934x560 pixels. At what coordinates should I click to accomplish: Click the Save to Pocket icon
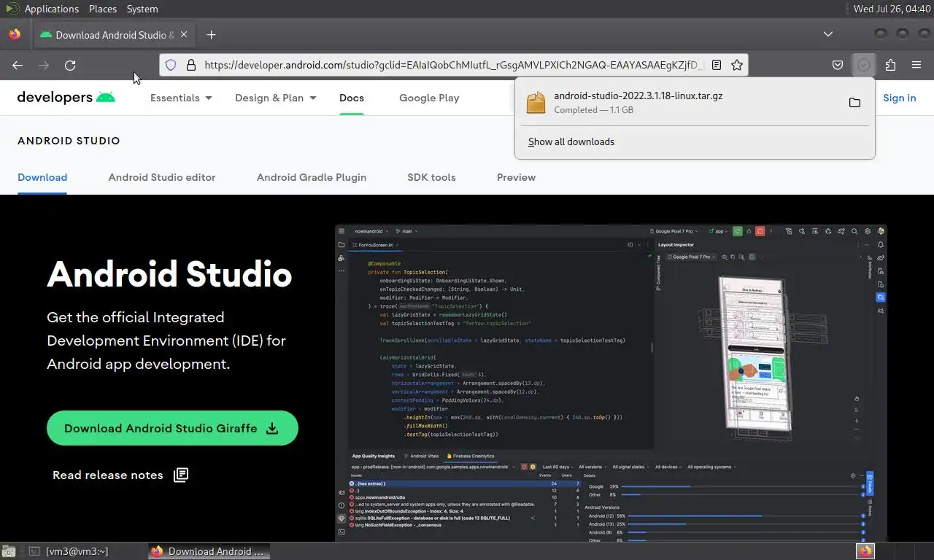[x=838, y=65]
